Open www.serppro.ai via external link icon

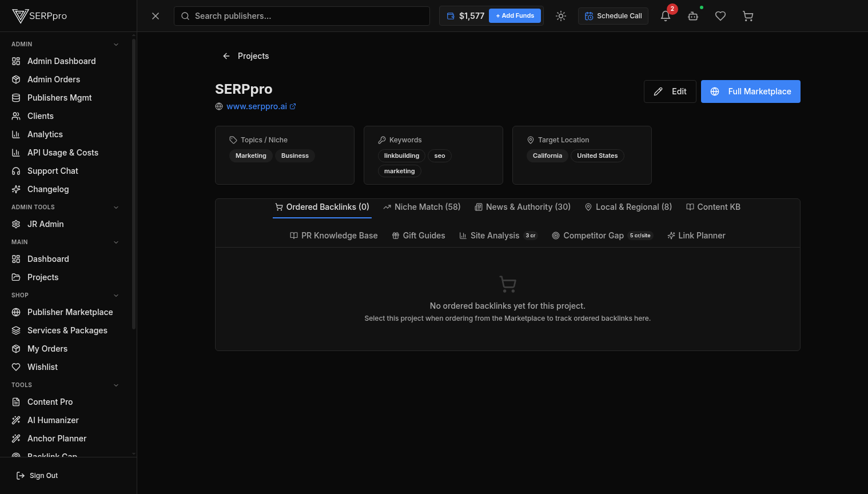point(293,106)
